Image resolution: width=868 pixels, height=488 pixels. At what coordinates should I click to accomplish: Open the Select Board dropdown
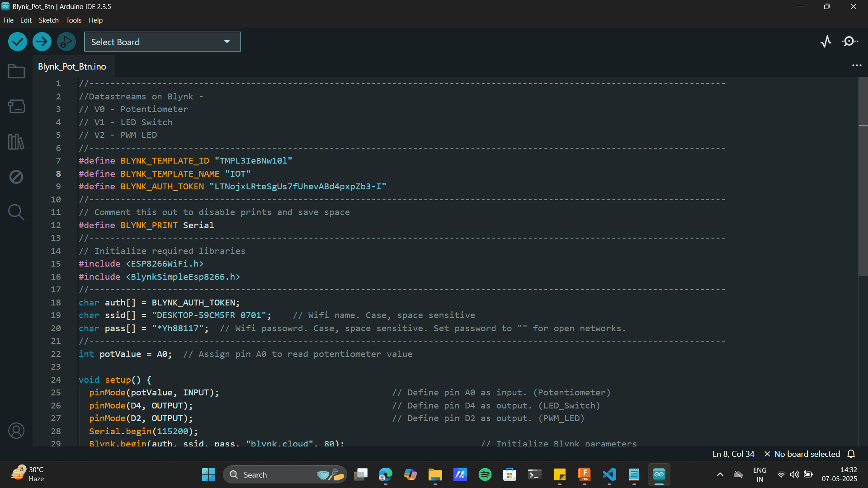tap(162, 42)
